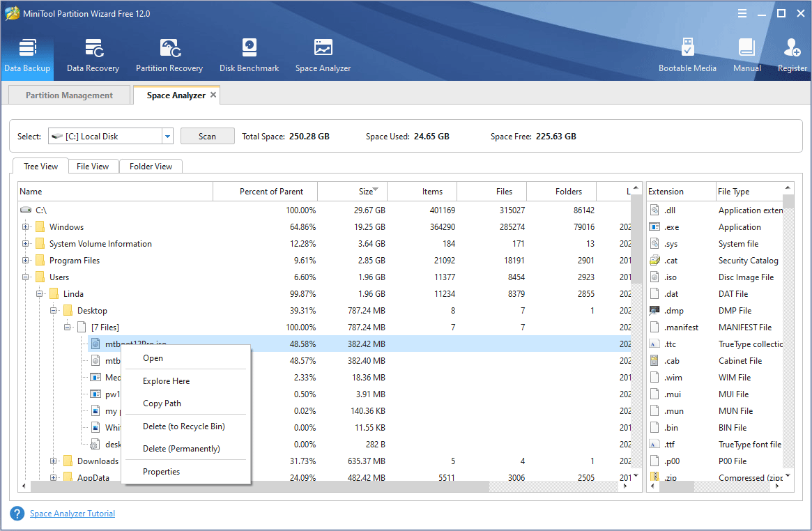Image resolution: width=812 pixels, height=531 pixels.
Task: Choose Explore Here from context menu
Action: (x=186, y=381)
